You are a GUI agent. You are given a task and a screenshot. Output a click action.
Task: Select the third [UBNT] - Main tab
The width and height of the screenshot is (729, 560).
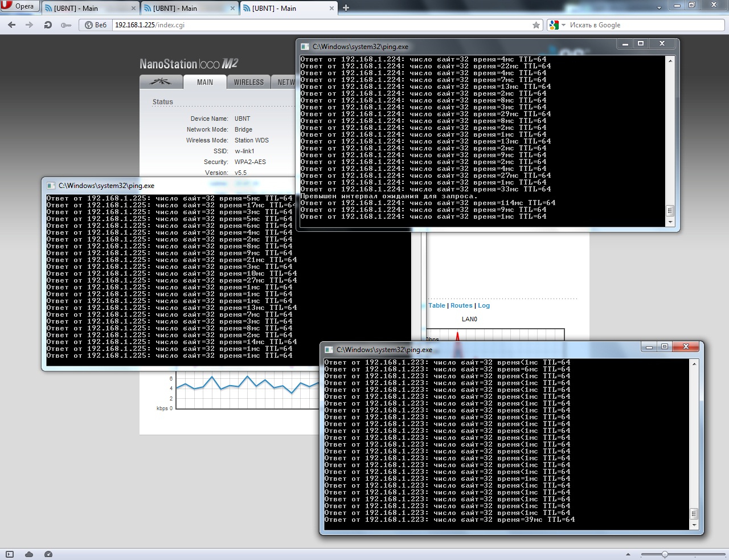tap(288, 8)
